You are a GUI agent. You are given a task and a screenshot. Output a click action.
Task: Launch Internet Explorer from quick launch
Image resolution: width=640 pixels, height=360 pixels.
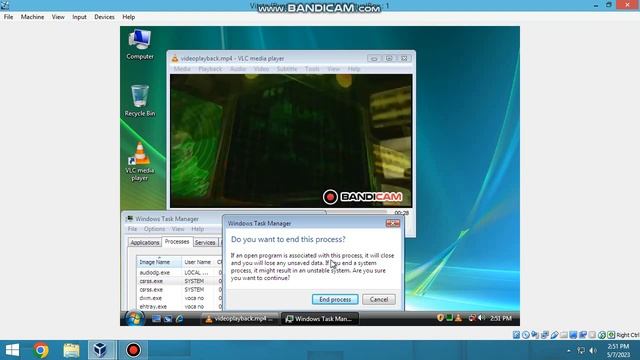click(x=179, y=319)
